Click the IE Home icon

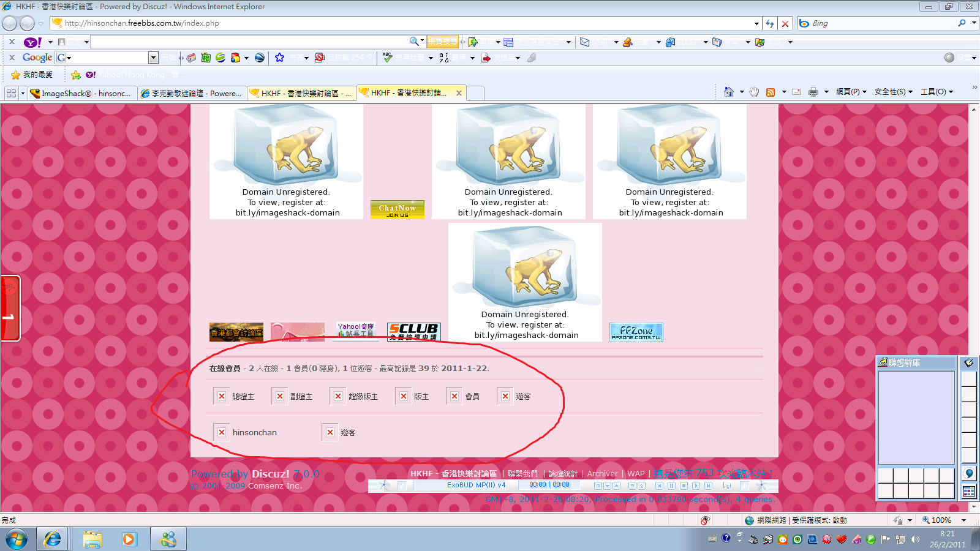(x=728, y=92)
